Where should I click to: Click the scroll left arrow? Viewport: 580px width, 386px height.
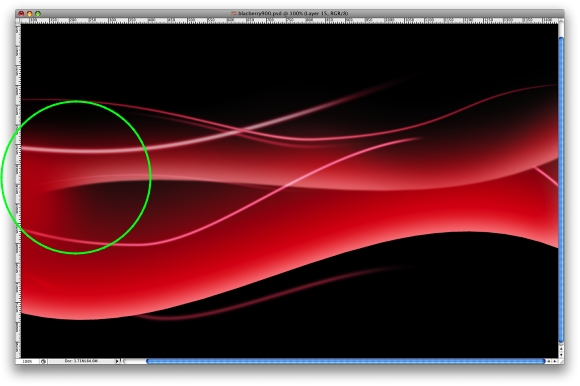pyautogui.click(x=549, y=361)
